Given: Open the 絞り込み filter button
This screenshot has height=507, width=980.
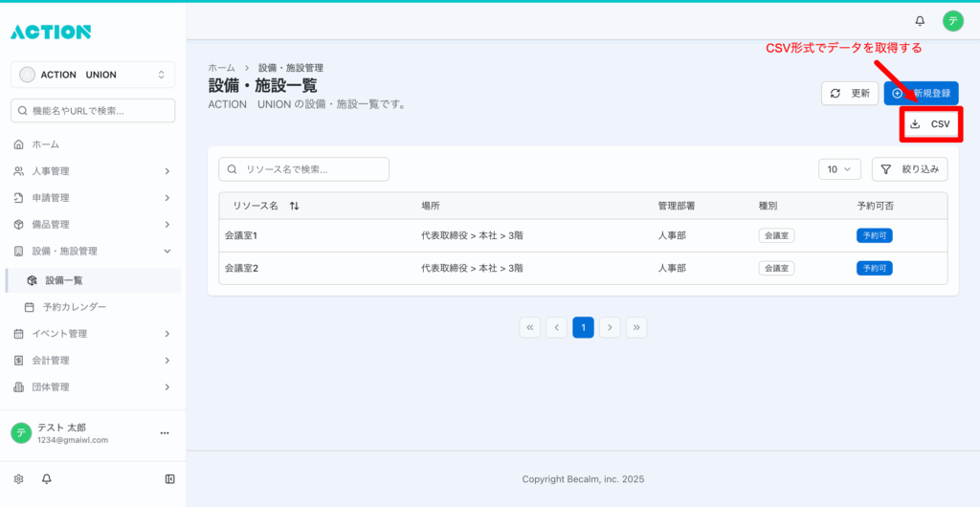Looking at the screenshot, I should (x=909, y=169).
